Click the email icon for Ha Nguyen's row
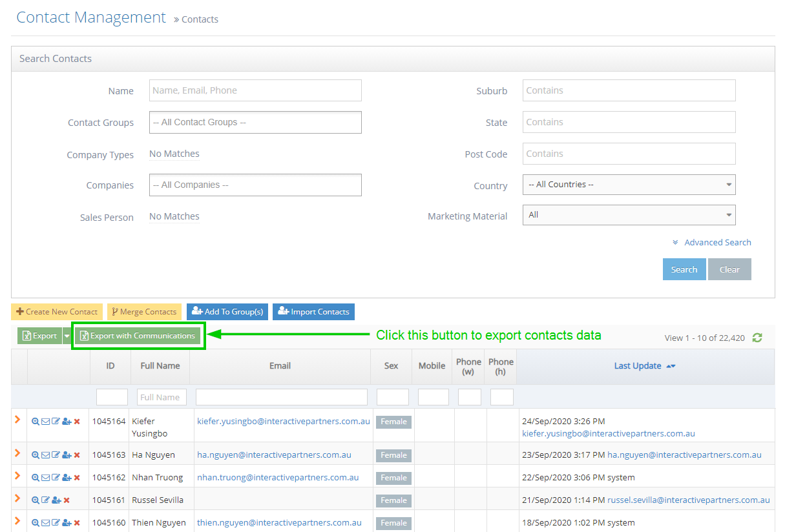The width and height of the screenshot is (785, 532). tap(45, 455)
